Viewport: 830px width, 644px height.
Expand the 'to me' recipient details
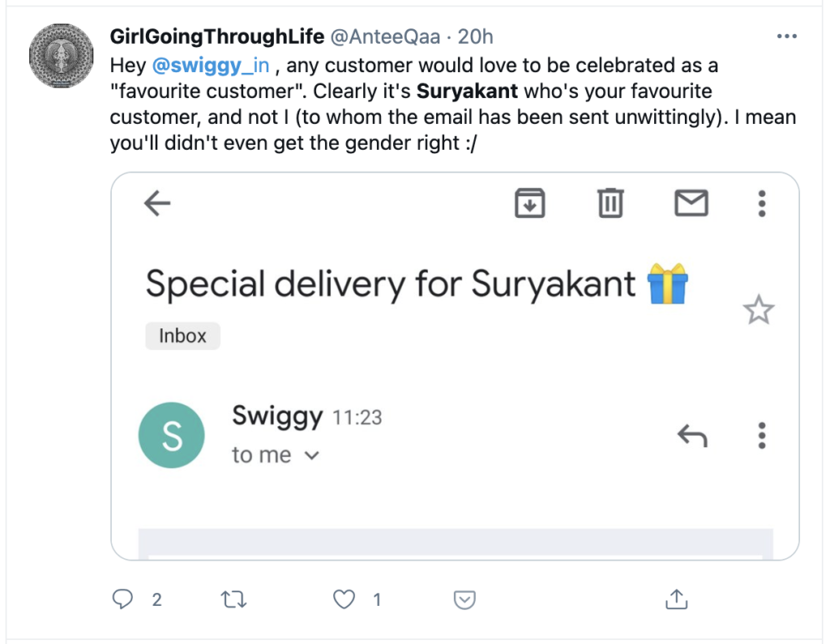click(311, 456)
